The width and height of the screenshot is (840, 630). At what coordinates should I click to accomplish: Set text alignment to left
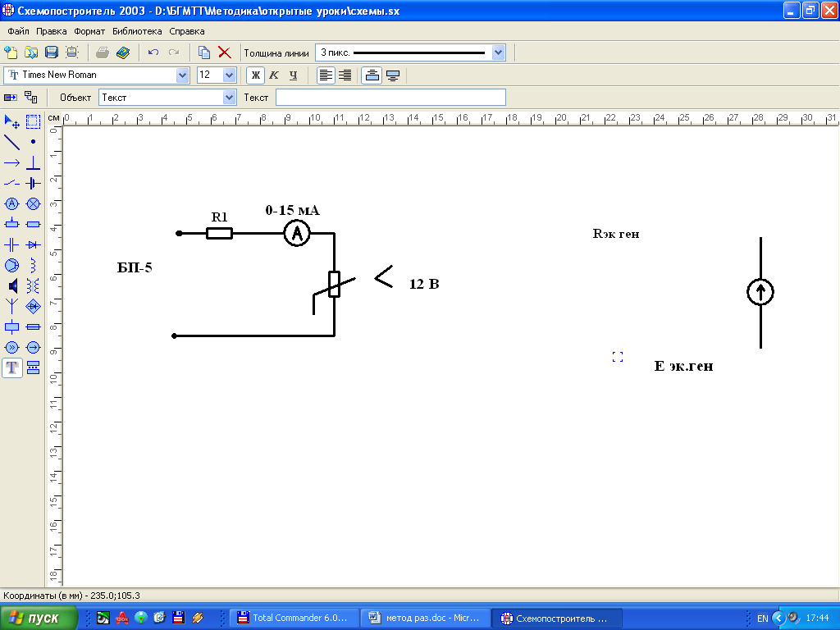(326, 75)
